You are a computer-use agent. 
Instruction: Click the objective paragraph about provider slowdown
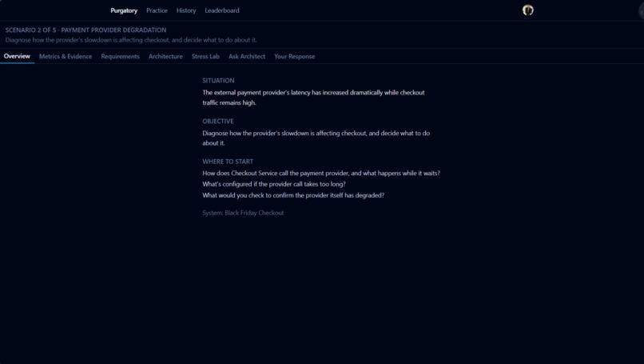[316, 138]
